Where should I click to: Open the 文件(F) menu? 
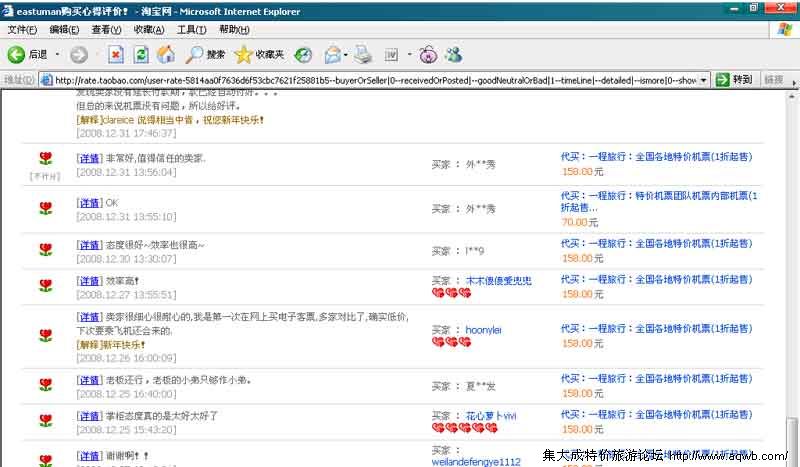point(22,30)
